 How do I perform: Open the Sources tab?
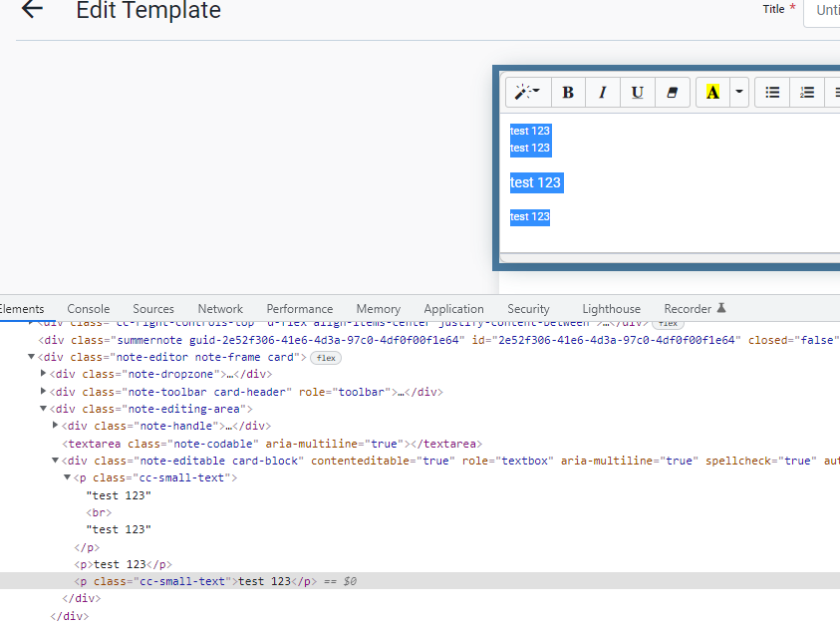click(153, 309)
